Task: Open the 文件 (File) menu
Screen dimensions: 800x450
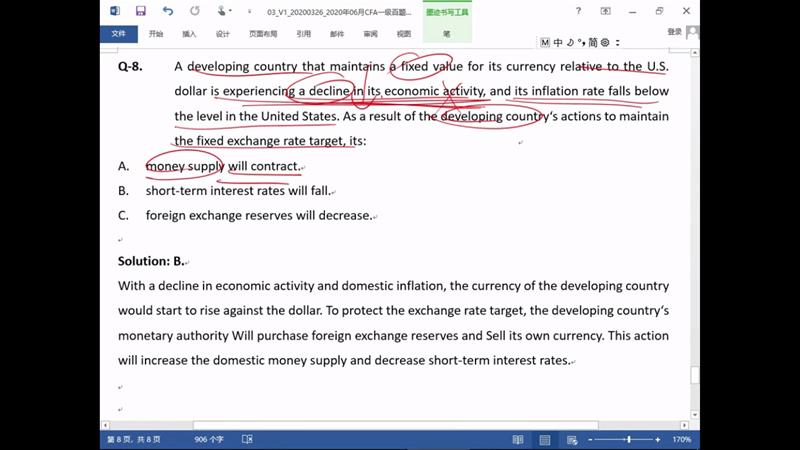Action: pyautogui.click(x=118, y=33)
